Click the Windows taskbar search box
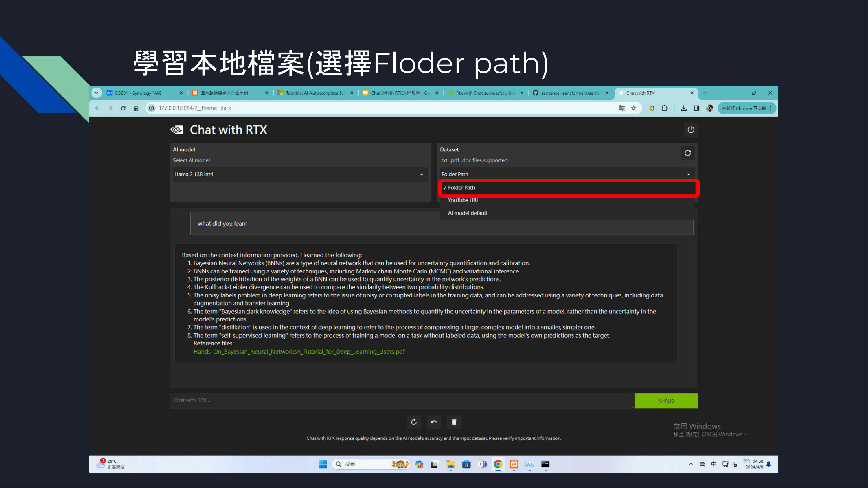The width and height of the screenshot is (868, 488). (x=370, y=464)
